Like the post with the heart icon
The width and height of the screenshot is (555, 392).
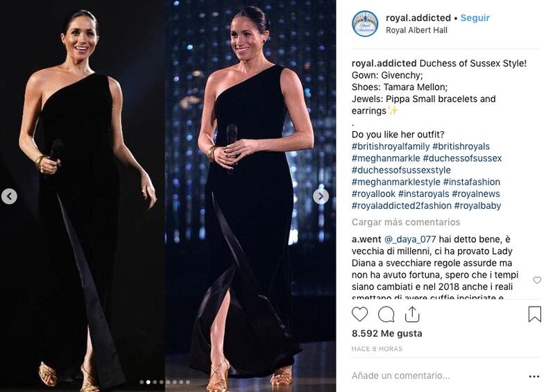pos(359,314)
